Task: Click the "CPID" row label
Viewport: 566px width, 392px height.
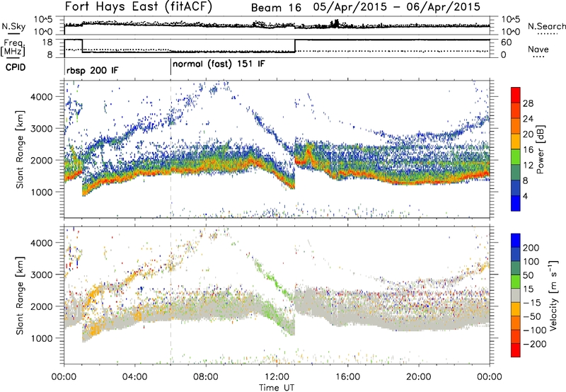Action: 16,67
